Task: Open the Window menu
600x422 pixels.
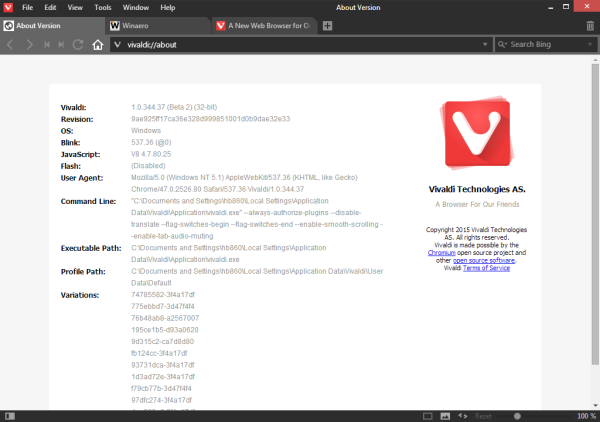Action: 136,7
